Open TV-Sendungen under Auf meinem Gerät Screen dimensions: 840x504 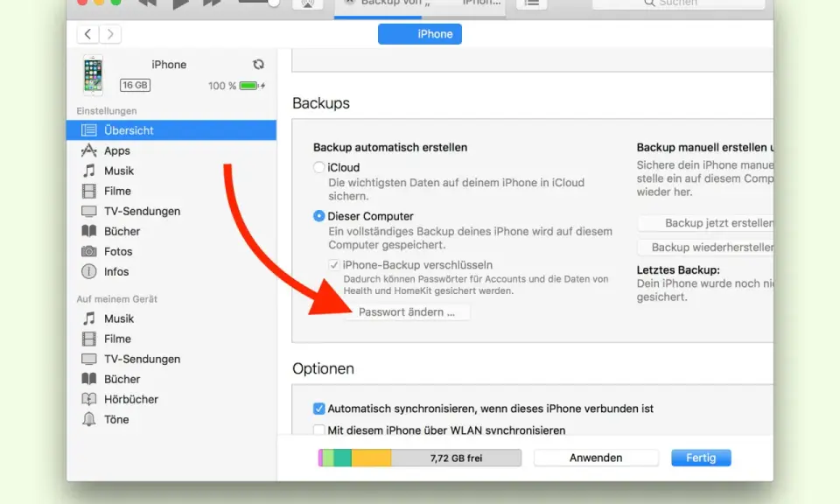(171, 359)
